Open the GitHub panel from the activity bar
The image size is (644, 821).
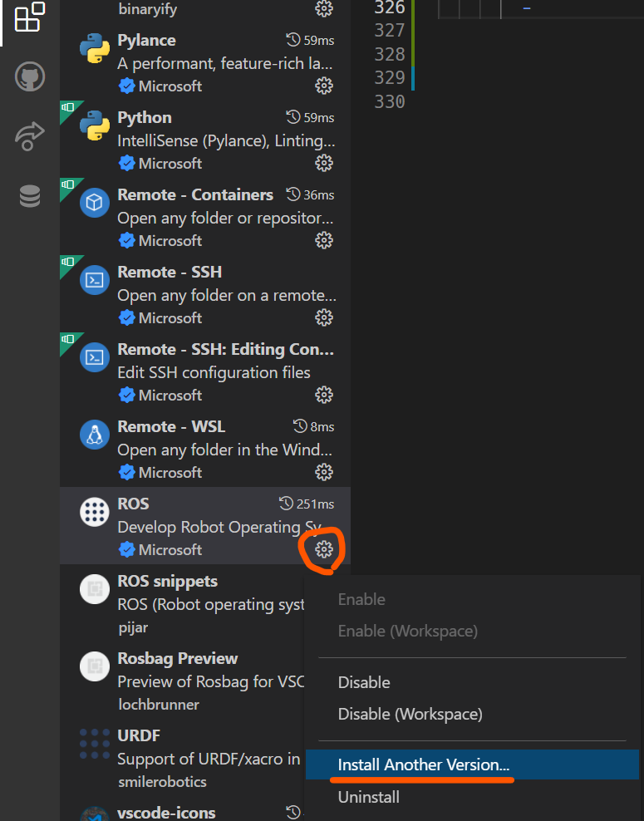[27, 76]
